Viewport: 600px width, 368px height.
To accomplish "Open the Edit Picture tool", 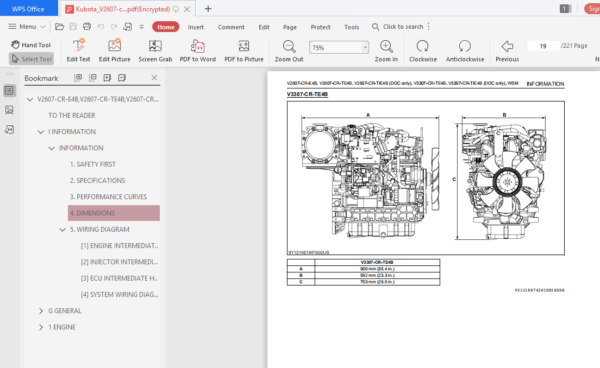I will [x=114, y=50].
